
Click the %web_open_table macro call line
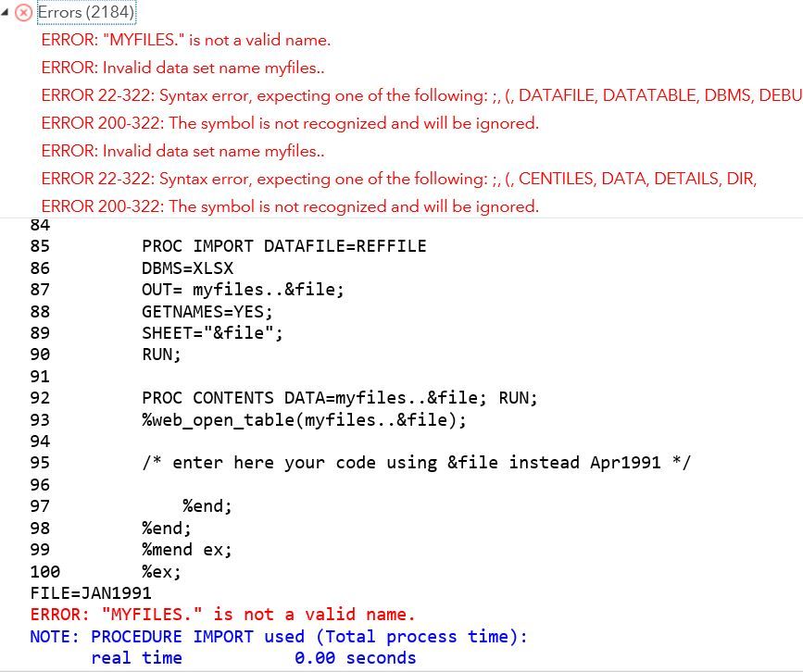304,420
